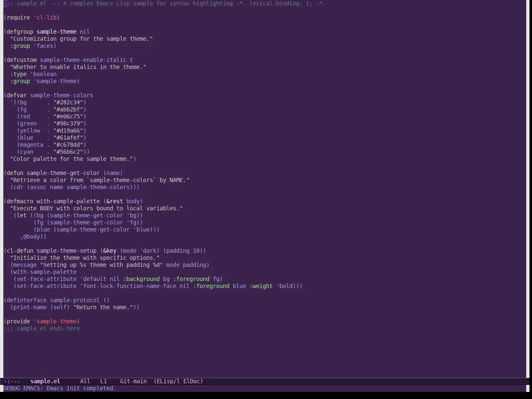
Task: Click the definterface form name
Action: coord(27,300)
